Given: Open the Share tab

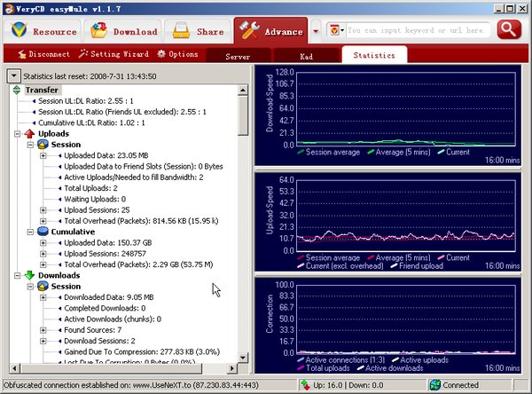Looking at the screenshot, I should [198, 31].
